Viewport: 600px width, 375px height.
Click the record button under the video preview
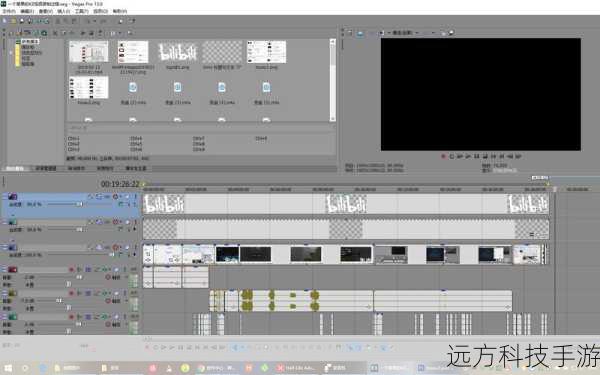[x=443, y=157]
